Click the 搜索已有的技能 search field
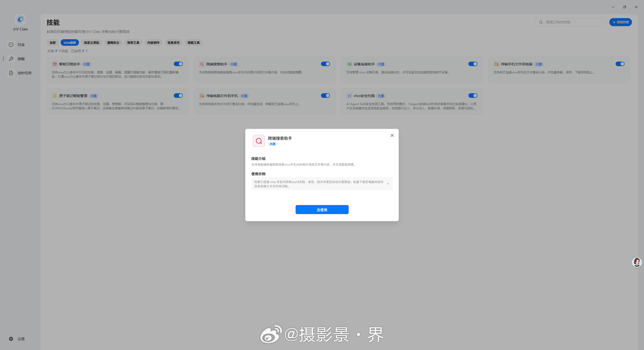 tap(570, 22)
